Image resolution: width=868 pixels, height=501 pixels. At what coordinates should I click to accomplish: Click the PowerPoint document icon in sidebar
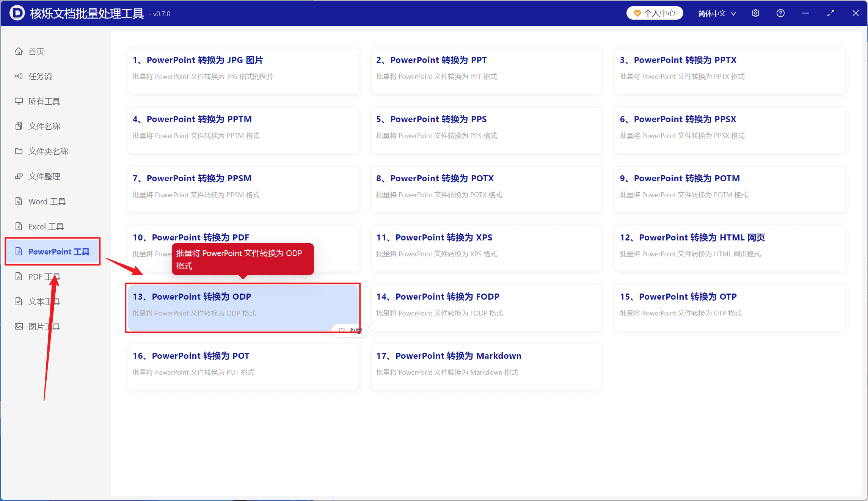19,251
